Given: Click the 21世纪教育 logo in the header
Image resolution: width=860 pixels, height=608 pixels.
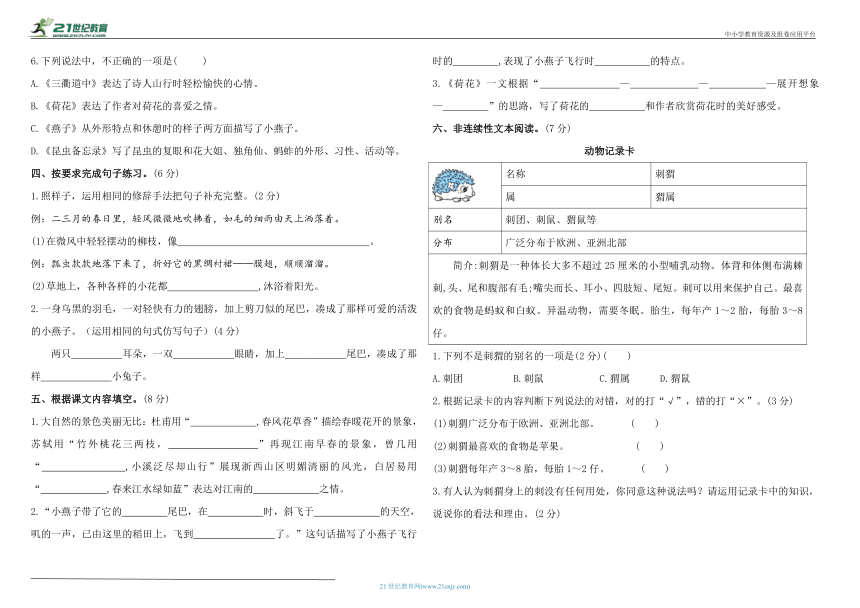Looking at the screenshot, I should pyautogui.click(x=69, y=27).
